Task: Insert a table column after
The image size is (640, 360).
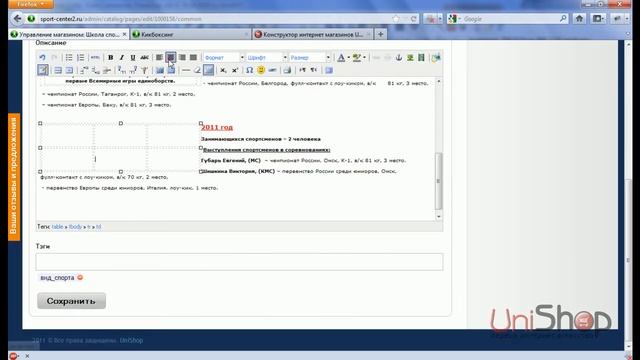Action: 133,70
